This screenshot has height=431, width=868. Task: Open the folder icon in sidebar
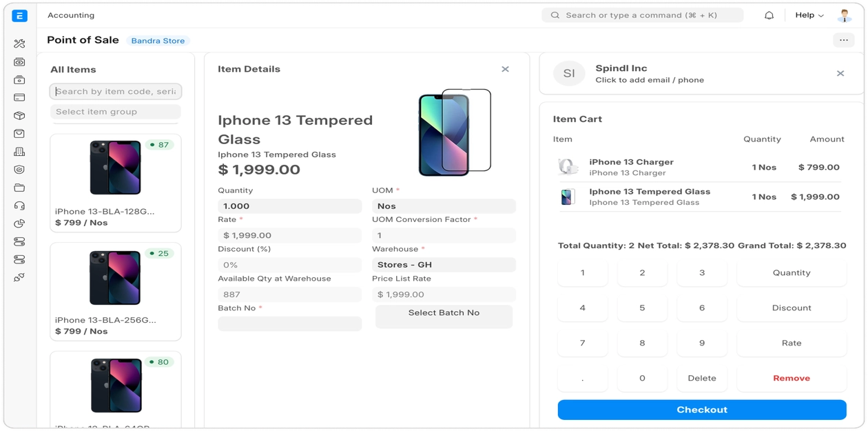(x=19, y=188)
